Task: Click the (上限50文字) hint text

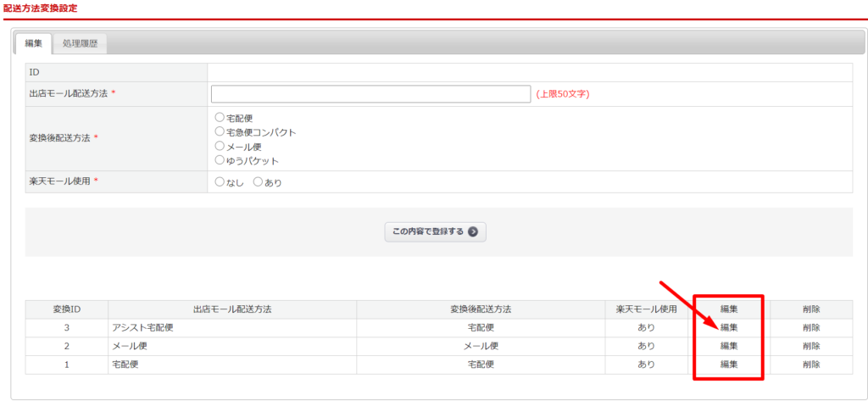Action: pyautogui.click(x=563, y=94)
